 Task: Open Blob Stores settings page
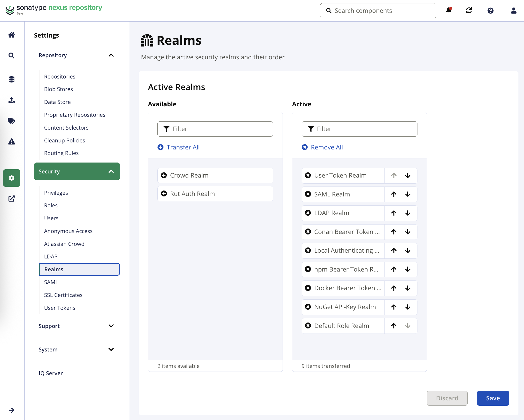(58, 89)
